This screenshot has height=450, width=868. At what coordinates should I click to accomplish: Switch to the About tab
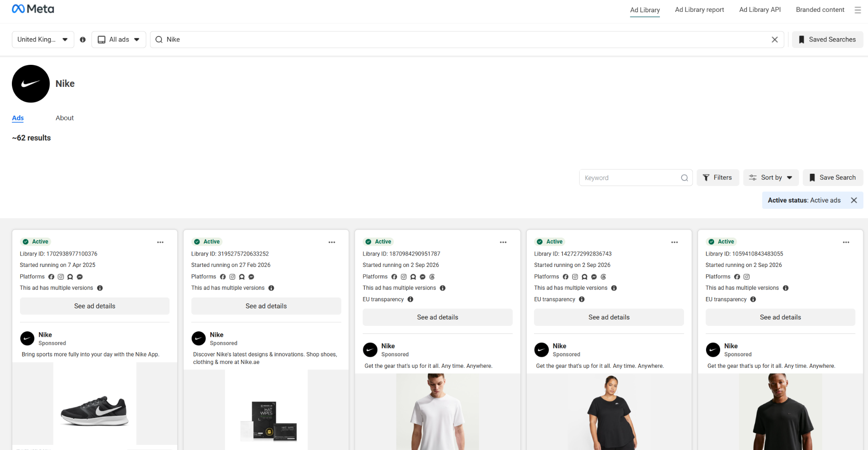click(x=64, y=118)
